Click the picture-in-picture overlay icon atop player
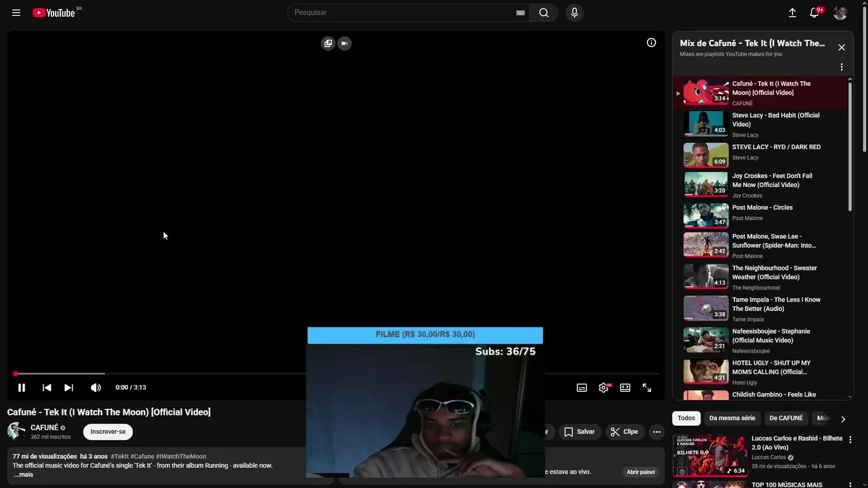The image size is (868, 488). point(328,43)
